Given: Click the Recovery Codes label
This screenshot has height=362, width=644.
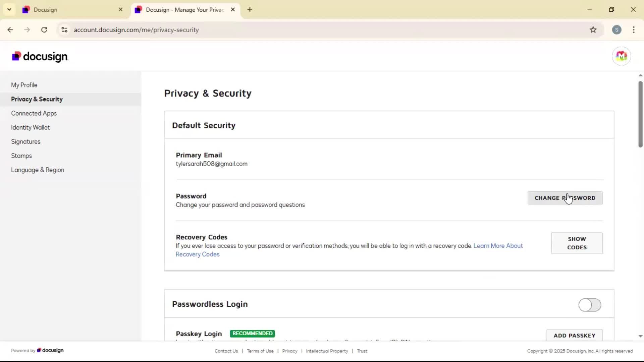Looking at the screenshot, I should 202,237.
